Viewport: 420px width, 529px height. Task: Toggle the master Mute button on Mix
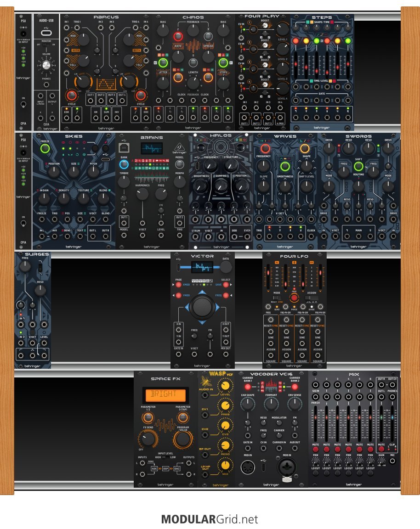click(381, 450)
